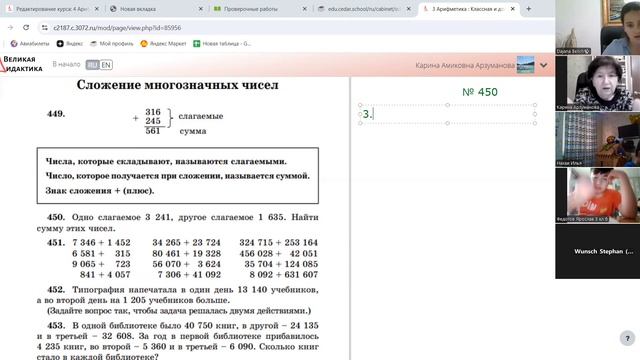The image size is (640, 360).
Task: Select Карина Арзуманова video tile
Action: tap(598, 83)
